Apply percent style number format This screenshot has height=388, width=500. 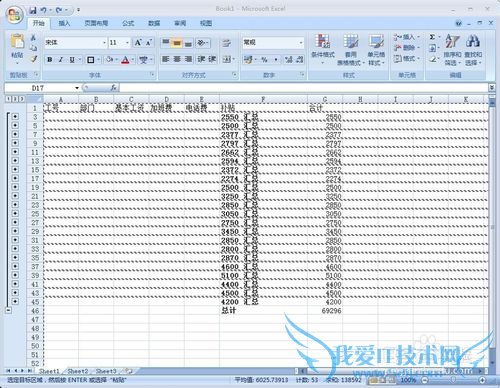pyautogui.click(x=264, y=60)
